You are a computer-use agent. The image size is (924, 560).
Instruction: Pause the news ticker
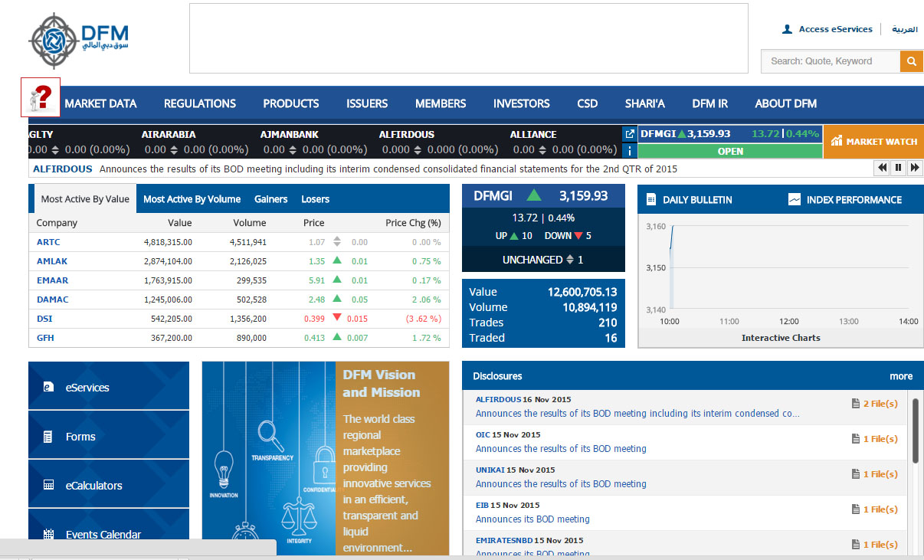pos(898,168)
